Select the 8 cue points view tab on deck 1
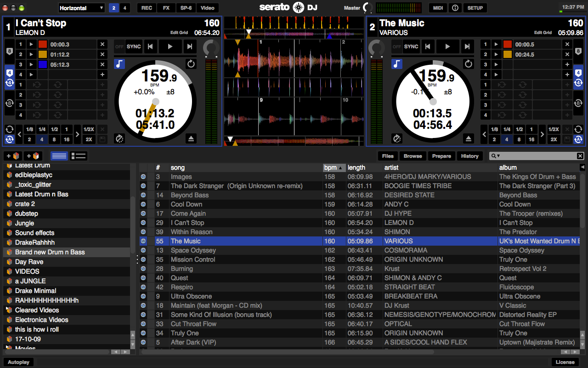This screenshot has width=588, height=368. tap(10, 51)
